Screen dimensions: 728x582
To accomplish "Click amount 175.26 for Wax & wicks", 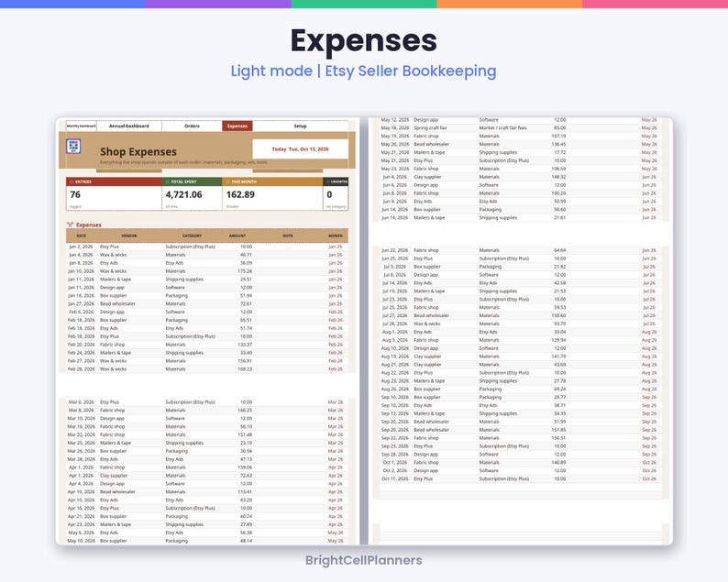I will coord(245,271).
